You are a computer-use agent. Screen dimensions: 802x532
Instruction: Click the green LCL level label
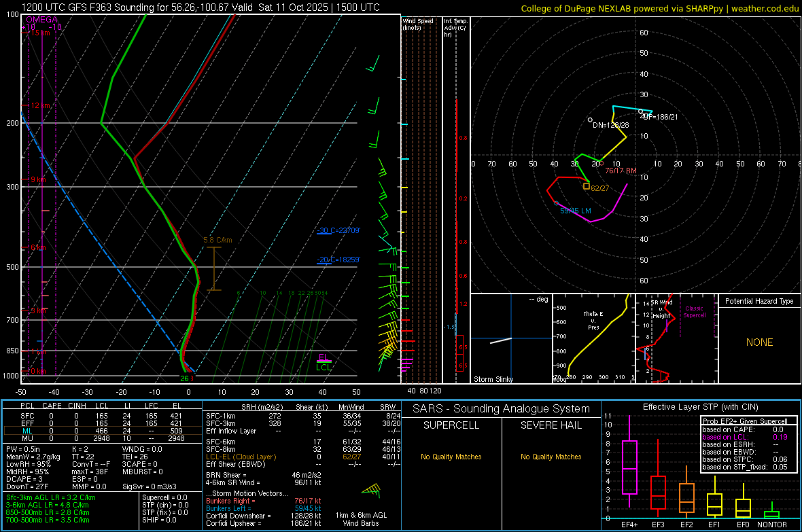pos(324,368)
